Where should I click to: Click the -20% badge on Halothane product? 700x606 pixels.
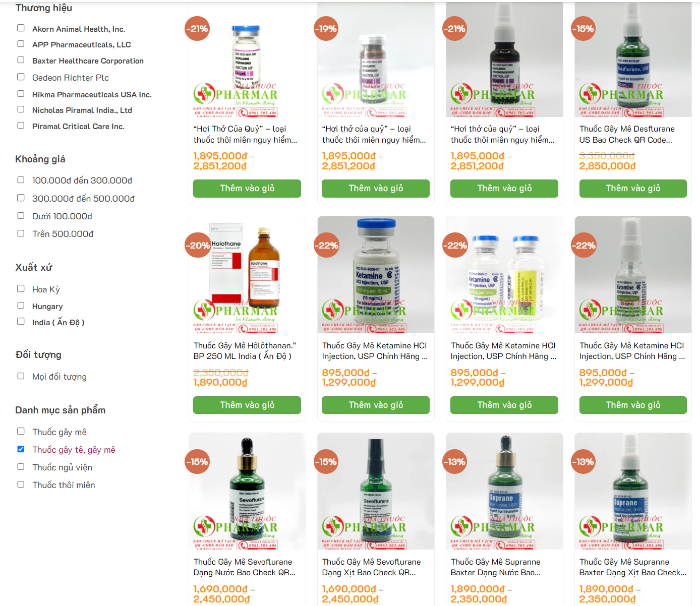point(197,246)
